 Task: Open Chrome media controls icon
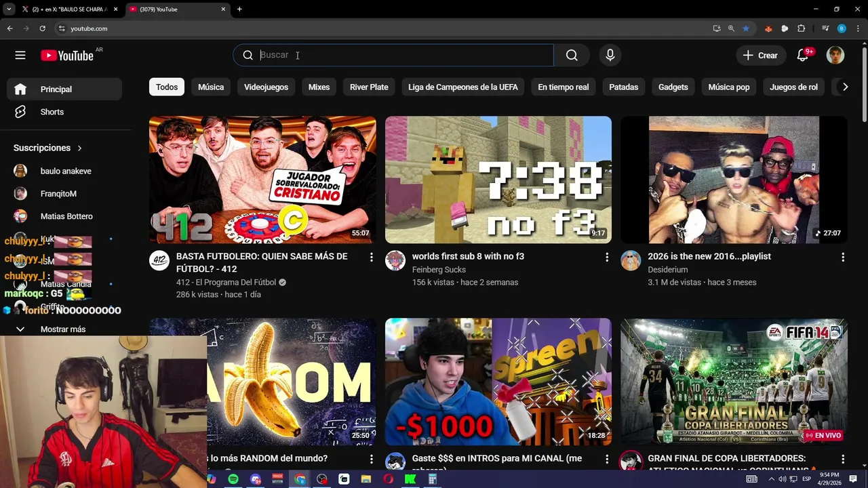tap(825, 28)
